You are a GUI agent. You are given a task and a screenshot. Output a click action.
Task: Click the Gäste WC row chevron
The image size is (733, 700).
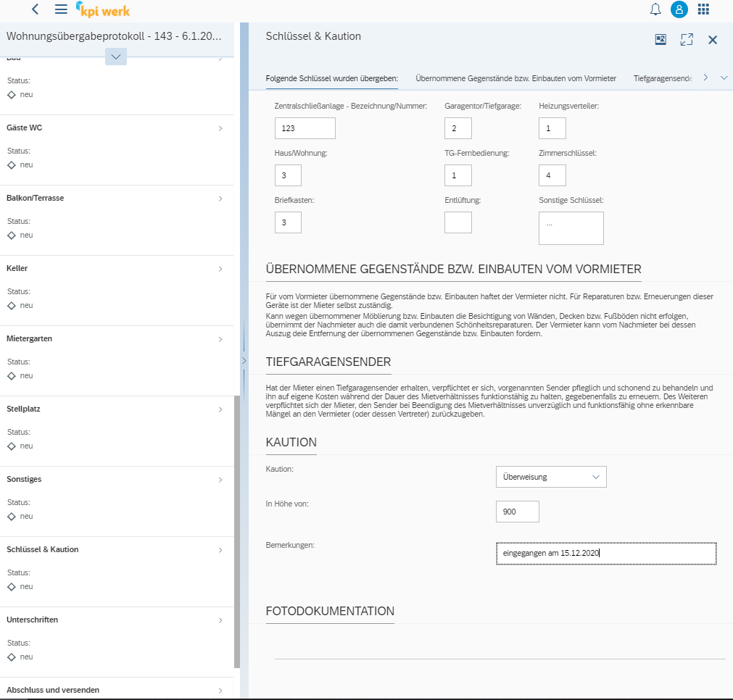point(220,128)
